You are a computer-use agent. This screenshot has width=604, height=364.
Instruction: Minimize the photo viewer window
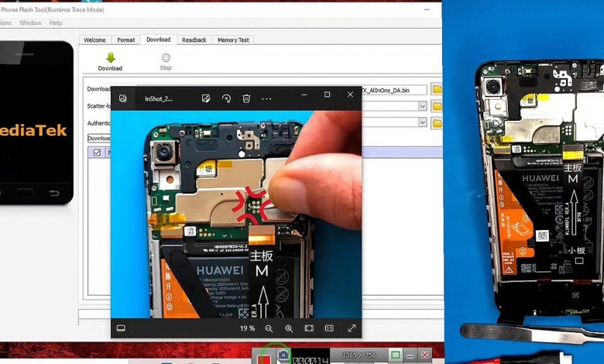[x=304, y=94]
